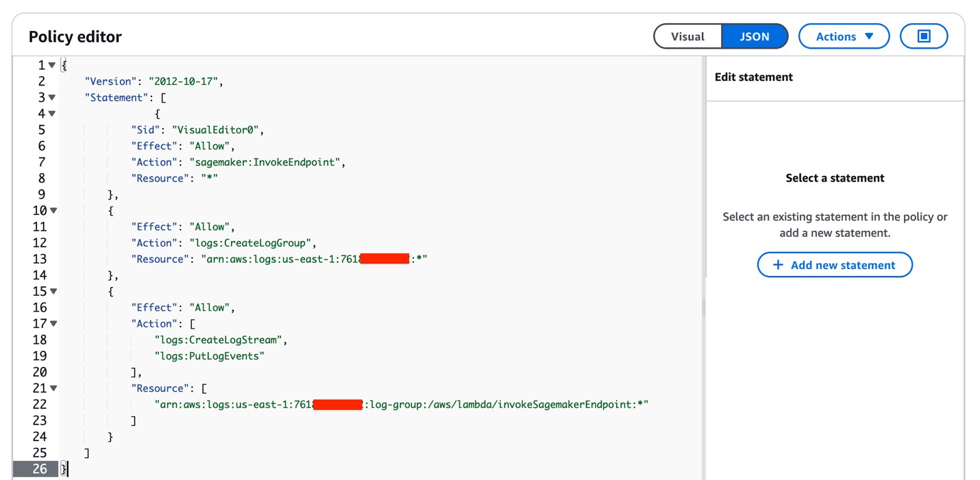Image resolution: width=980 pixels, height=480 pixels.
Task: Open the Actions dropdown menu
Action: click(x=844, y=36)
